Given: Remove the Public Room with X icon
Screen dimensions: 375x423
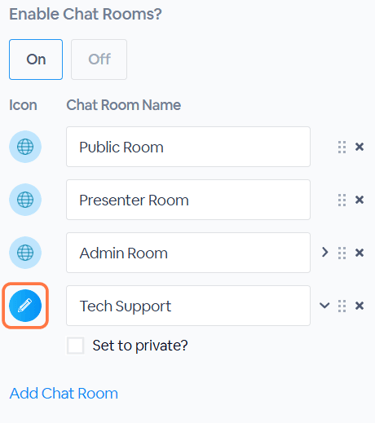Looking at the screenshot, I should 359,147.
